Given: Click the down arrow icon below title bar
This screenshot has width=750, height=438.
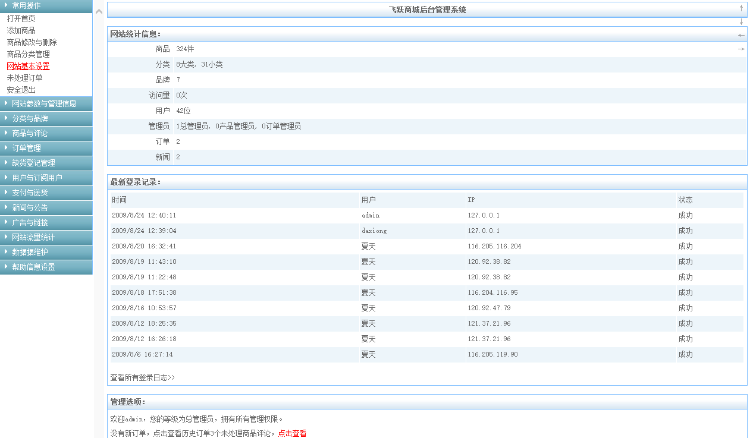Looking at the screenshot, I should (x=741, y=22).
